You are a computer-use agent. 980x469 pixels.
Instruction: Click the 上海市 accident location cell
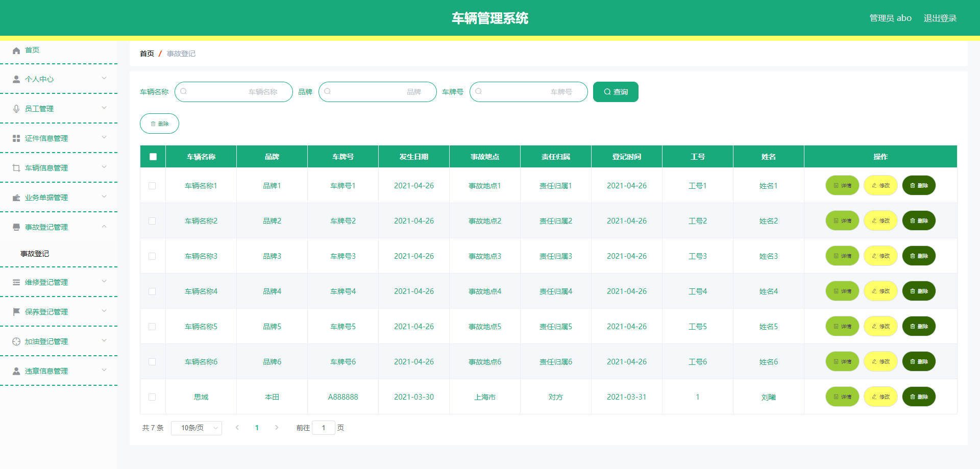485,398
